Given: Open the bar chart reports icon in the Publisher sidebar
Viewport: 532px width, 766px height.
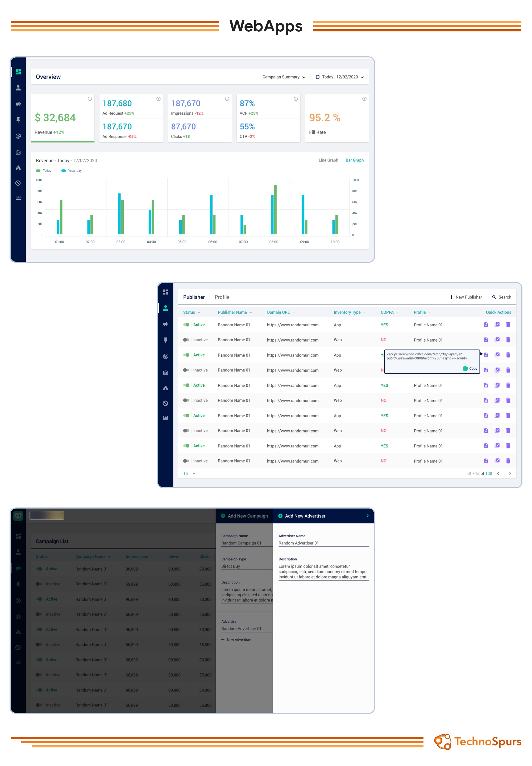Looking at the screenshot, I should tap(165, 418).
